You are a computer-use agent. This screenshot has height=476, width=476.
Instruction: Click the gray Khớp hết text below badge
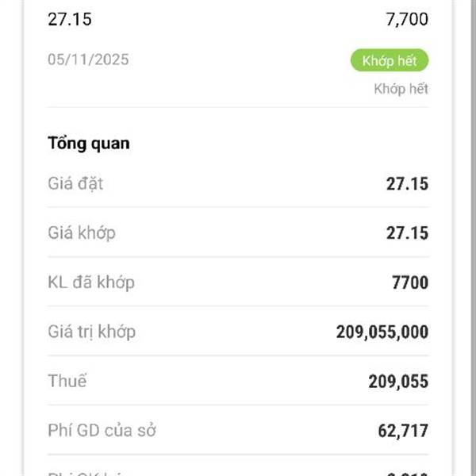(x=401, y=89)
